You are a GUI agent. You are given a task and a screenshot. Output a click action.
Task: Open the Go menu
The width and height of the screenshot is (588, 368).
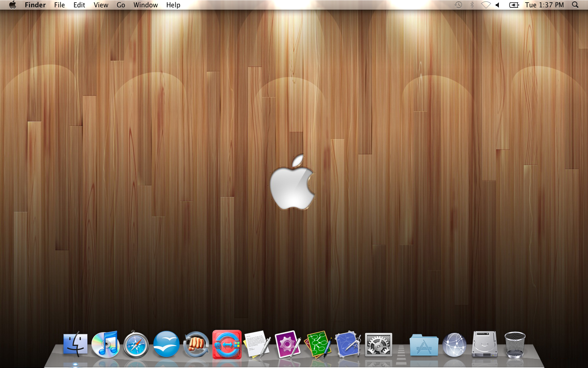pos(121,5)
